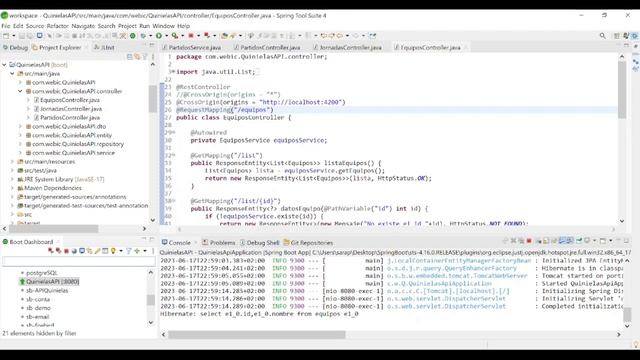Switch to the Git Repositories tab

[x=308, y=242]
